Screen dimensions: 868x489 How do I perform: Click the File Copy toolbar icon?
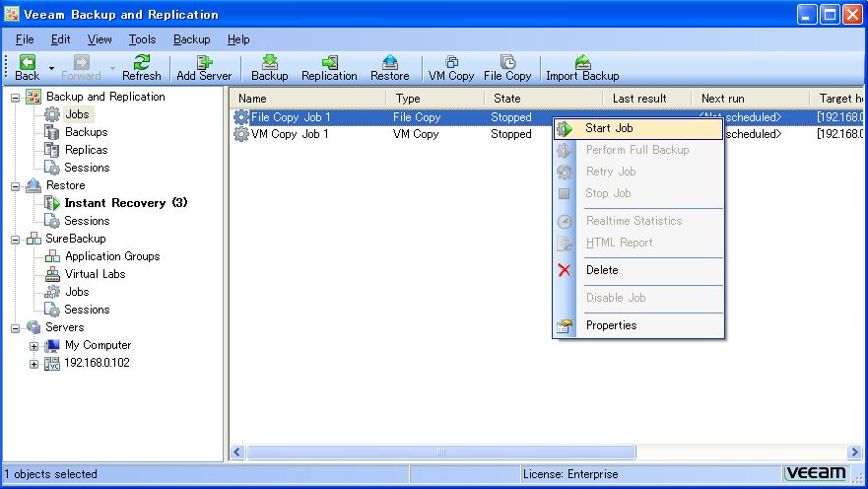[507, 62]
